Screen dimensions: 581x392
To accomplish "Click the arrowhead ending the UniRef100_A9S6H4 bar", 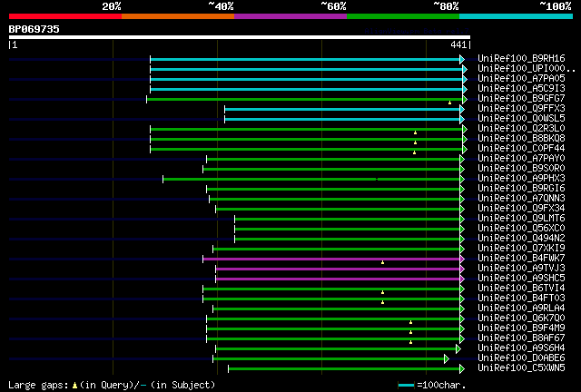I will pos(458,349).
